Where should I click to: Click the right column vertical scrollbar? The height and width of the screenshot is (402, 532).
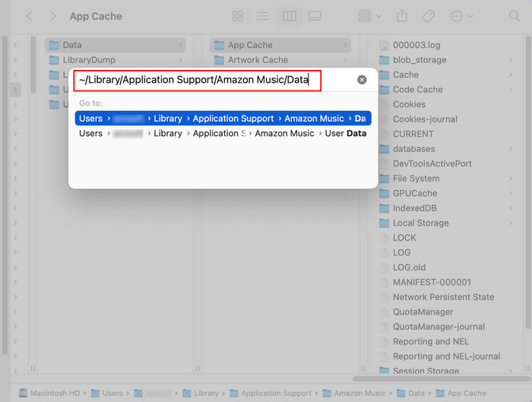tap(528, 182)
